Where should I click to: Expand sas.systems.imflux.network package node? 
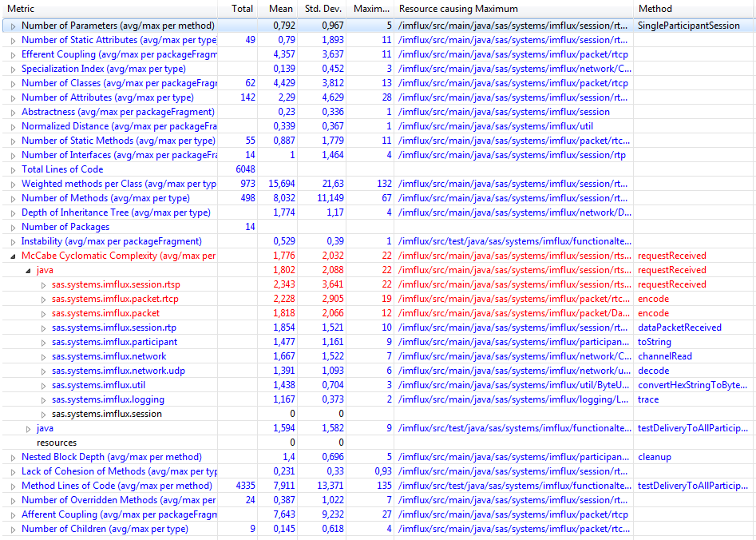(x=43, y=357)
